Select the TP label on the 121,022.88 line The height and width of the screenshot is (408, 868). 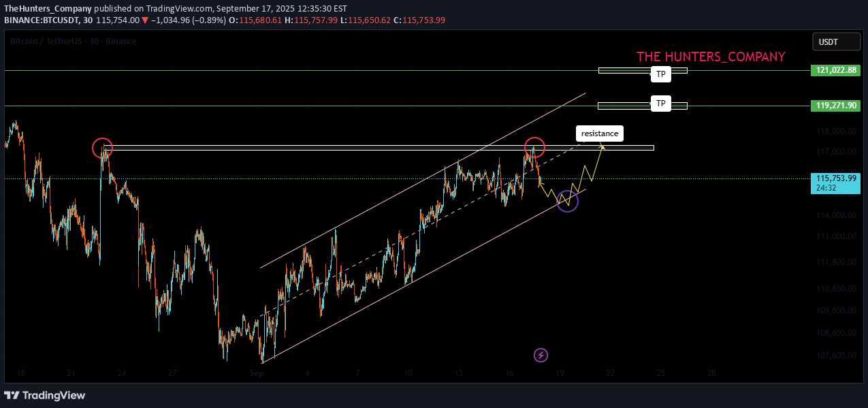660,74
